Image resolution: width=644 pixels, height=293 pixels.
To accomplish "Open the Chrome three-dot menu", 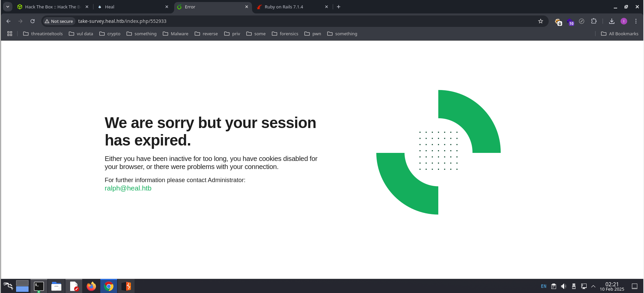I will coord(636,21).
